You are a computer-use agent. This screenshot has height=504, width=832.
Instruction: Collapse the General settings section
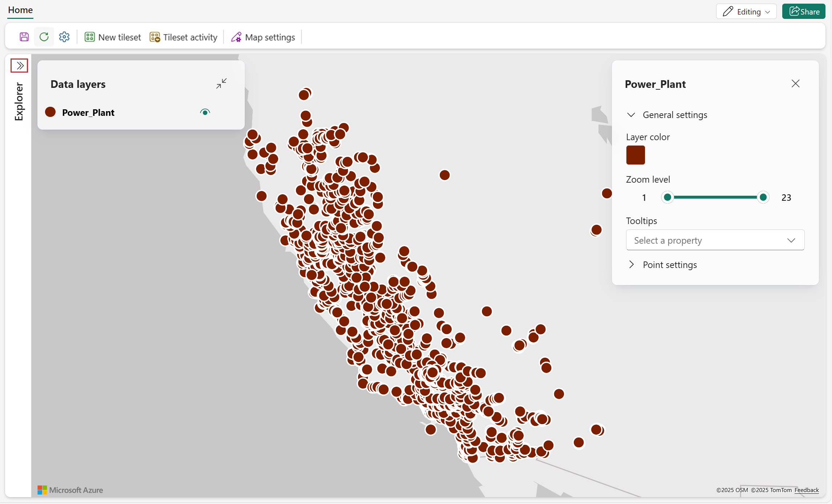pos(631,115)
